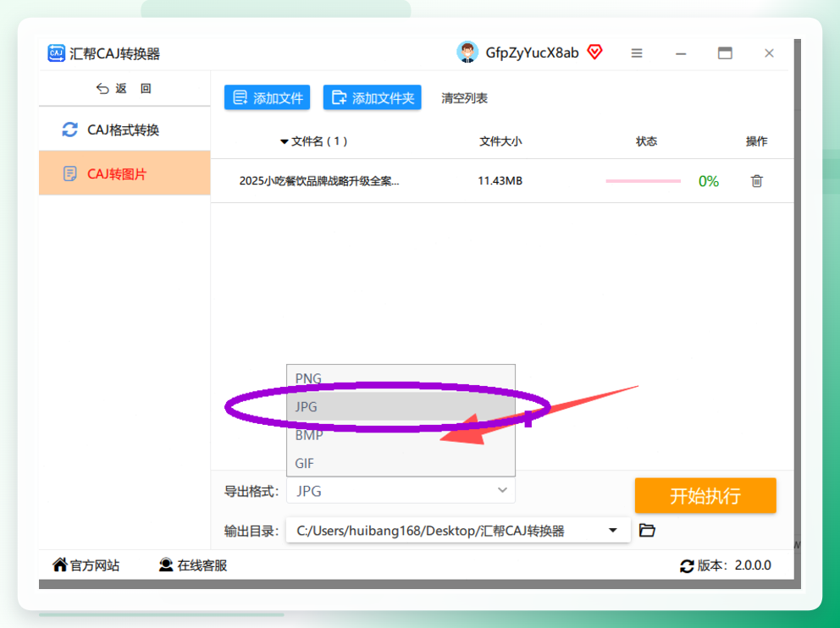Click the 返回 back arrow icon
The width and height of the screenshot is (840, 628).
(x=102, y=88)
